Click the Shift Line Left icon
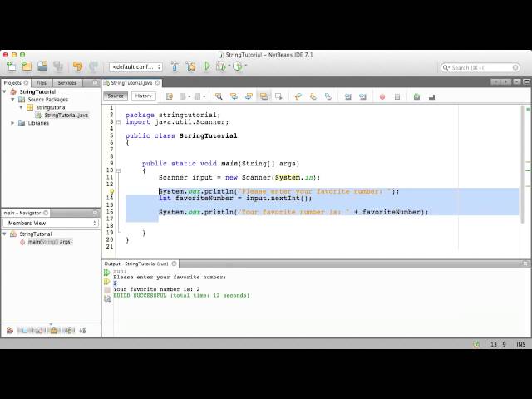This screenshot has width=532, height=399. point(347,96)
